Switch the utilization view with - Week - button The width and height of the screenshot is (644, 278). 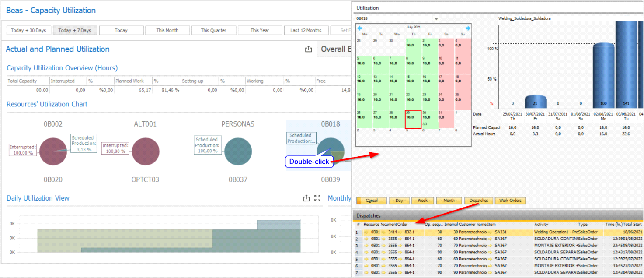coord(422,201)
